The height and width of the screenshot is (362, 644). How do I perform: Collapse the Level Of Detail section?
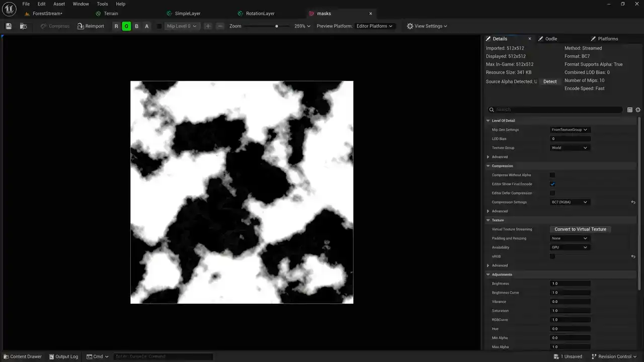point(488,121)
